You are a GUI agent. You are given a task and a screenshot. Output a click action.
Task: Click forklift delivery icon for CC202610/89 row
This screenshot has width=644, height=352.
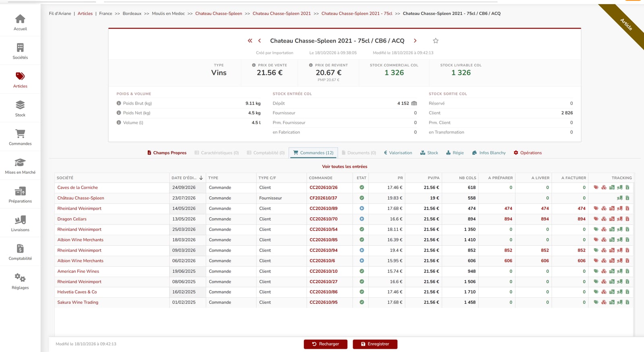tap(619, 208)
